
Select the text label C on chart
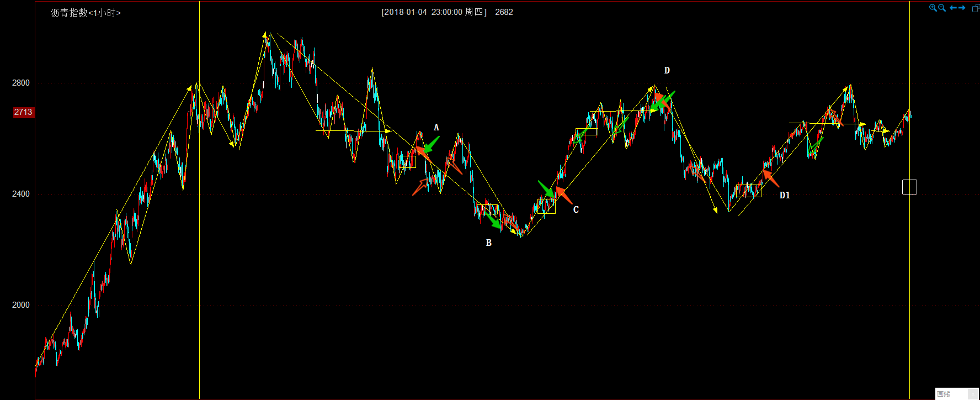pos(576,209)
